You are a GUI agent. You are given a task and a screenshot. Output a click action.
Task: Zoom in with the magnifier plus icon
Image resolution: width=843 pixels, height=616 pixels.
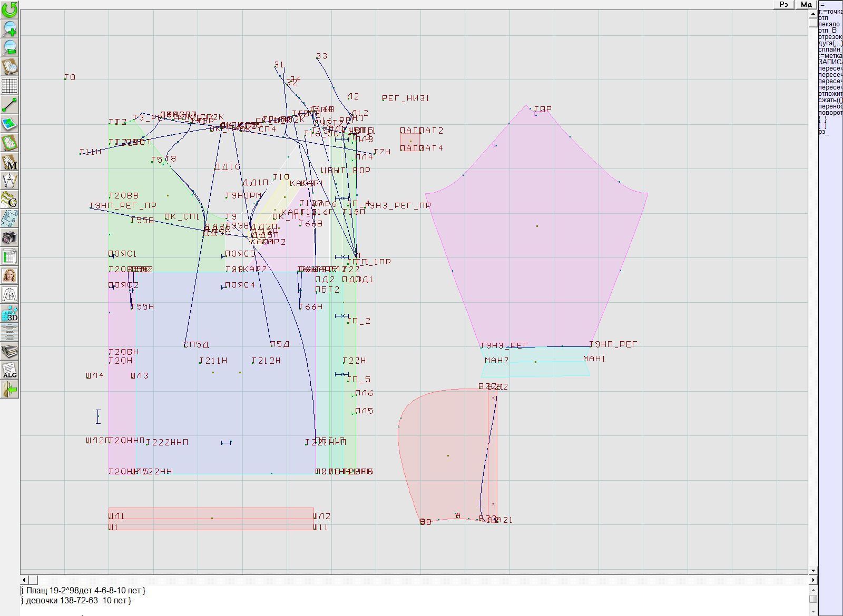(x=9, y=28)
